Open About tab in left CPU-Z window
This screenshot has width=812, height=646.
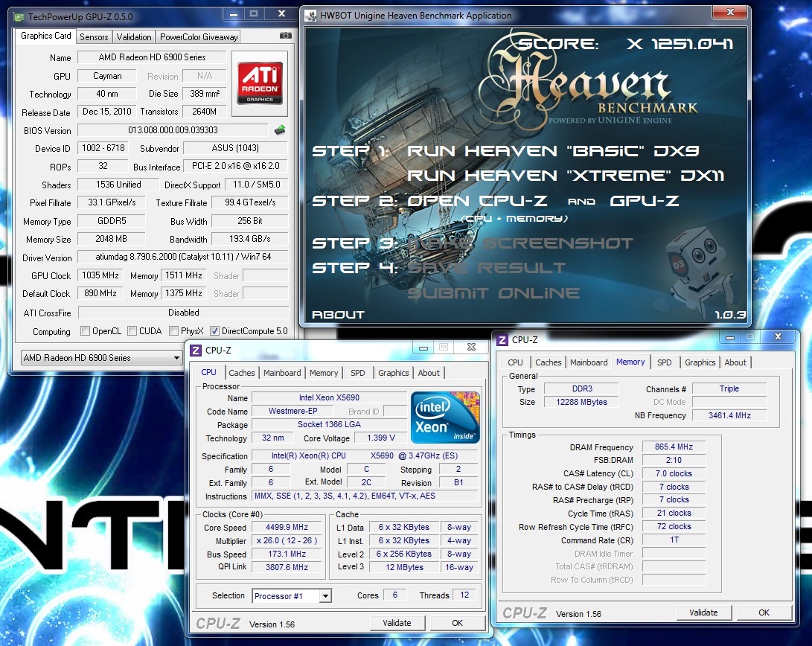(428, 373)
